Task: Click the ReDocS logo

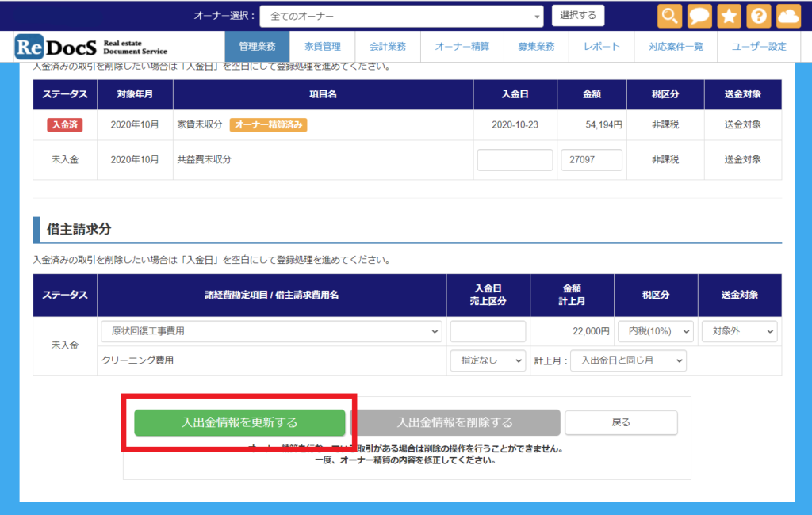Action: coord(91,47)
